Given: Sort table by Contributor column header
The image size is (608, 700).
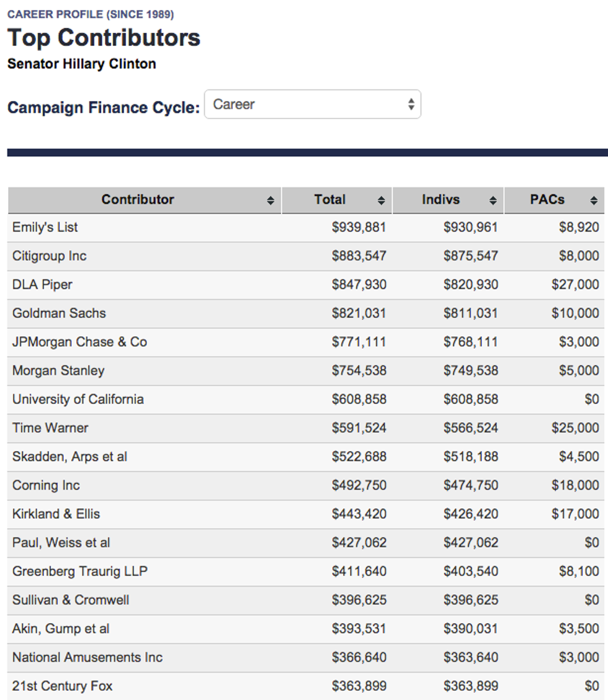Looking at the screenshot, I should tap(138, 200).
